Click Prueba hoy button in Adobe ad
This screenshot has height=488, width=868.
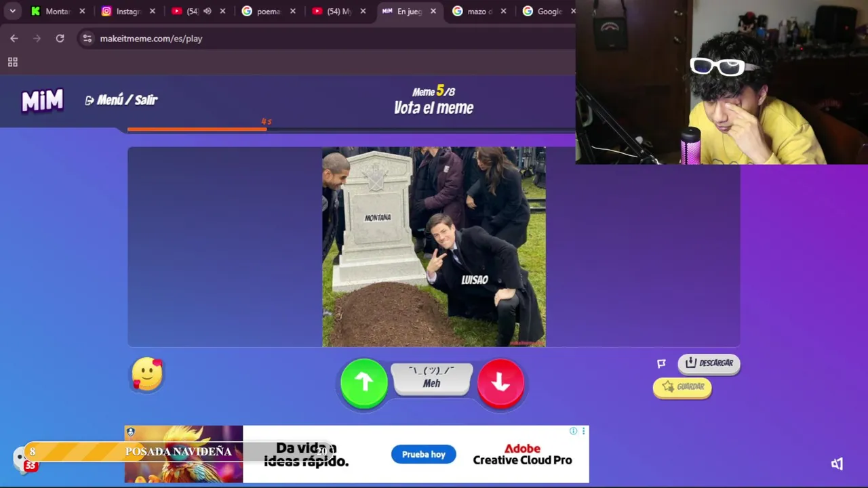pos(423,454)
